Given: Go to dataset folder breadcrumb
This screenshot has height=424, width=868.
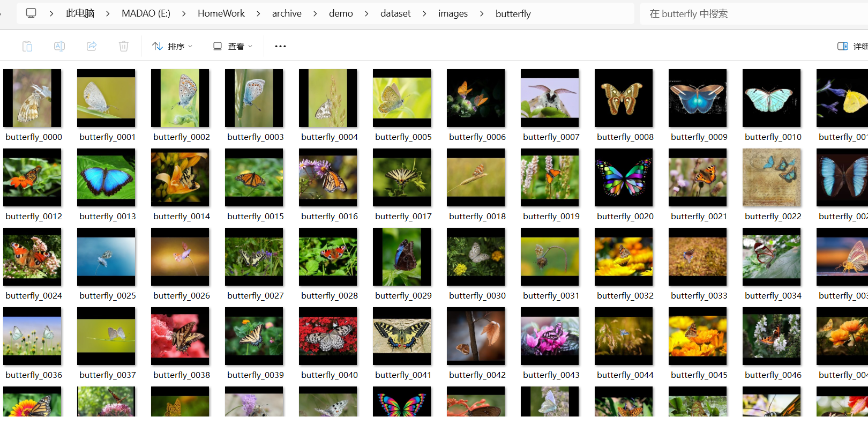Looking at the screenshot, I should pos(395,13).
